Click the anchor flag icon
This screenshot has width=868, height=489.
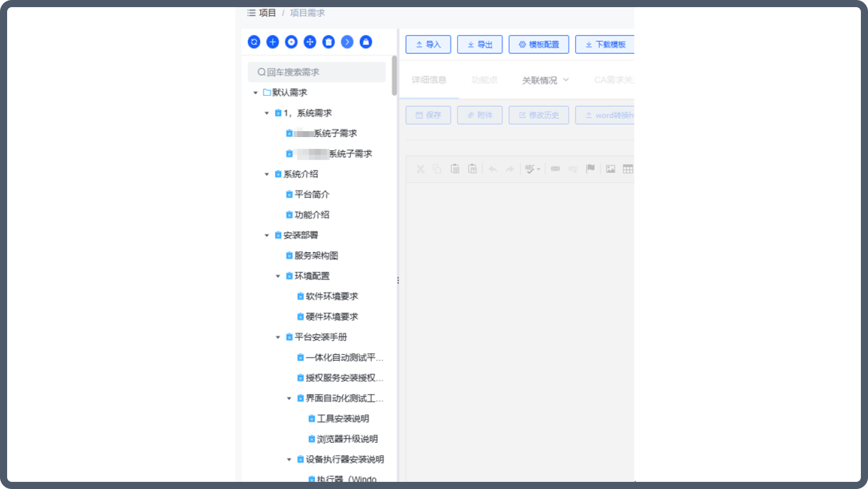coord(591,169)
